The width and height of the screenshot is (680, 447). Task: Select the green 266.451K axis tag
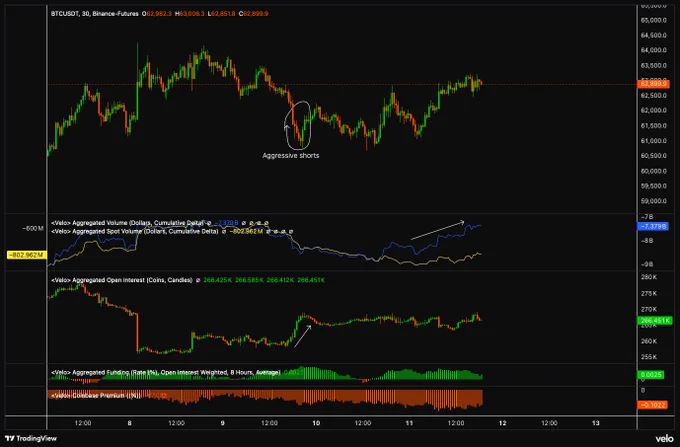coord(655,321)
